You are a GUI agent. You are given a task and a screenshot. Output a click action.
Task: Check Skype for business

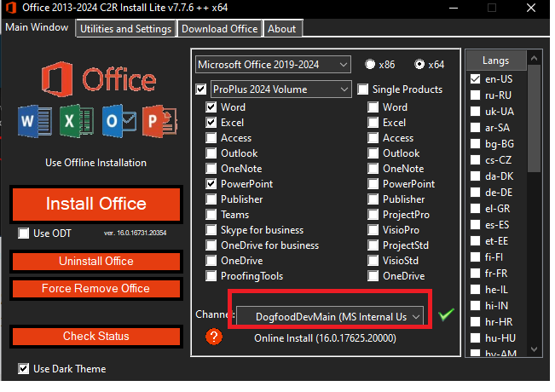pos(211,229)
